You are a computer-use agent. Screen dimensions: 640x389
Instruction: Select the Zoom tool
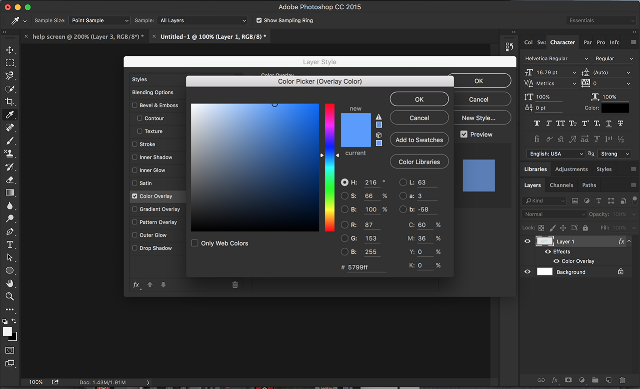coord(9,296)
